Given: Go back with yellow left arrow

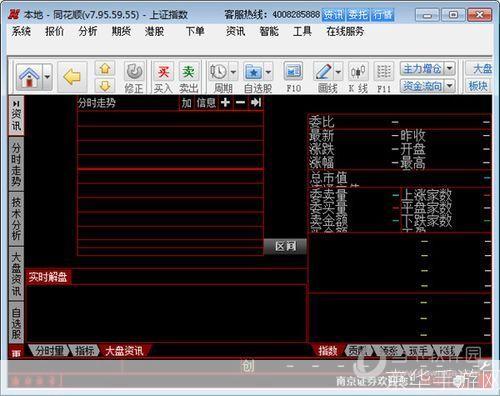Looking at the screenshot, I should click(x=72, y=77).
